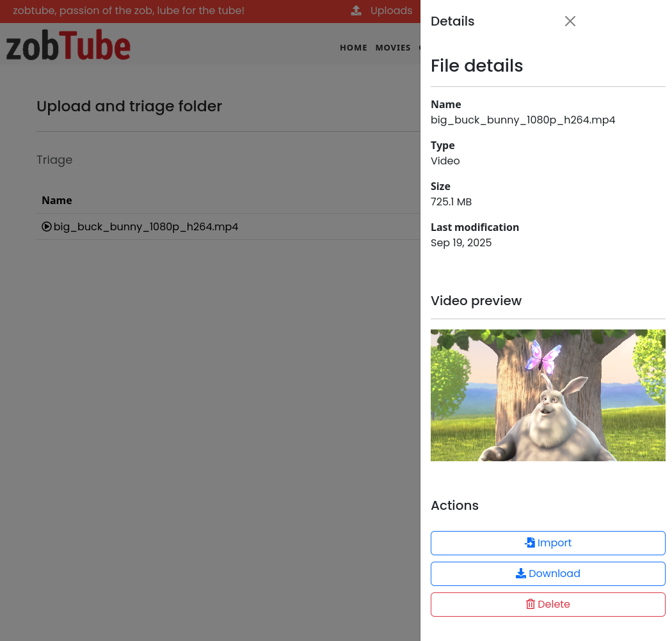The image size is (672, 641).
Task: Click the Upload and triage folder heading
Action: [x=129, y=106]
